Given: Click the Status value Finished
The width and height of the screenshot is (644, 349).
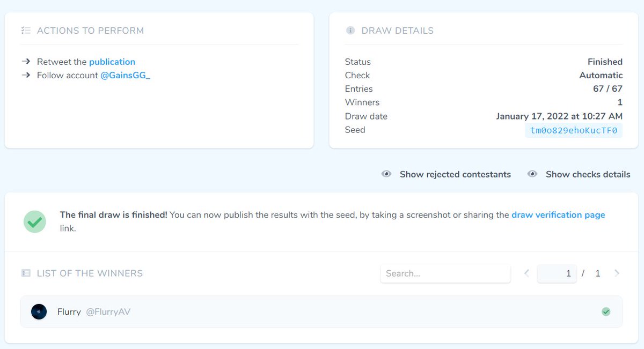Looking at the screenshot, I should (x=605, y=62).
